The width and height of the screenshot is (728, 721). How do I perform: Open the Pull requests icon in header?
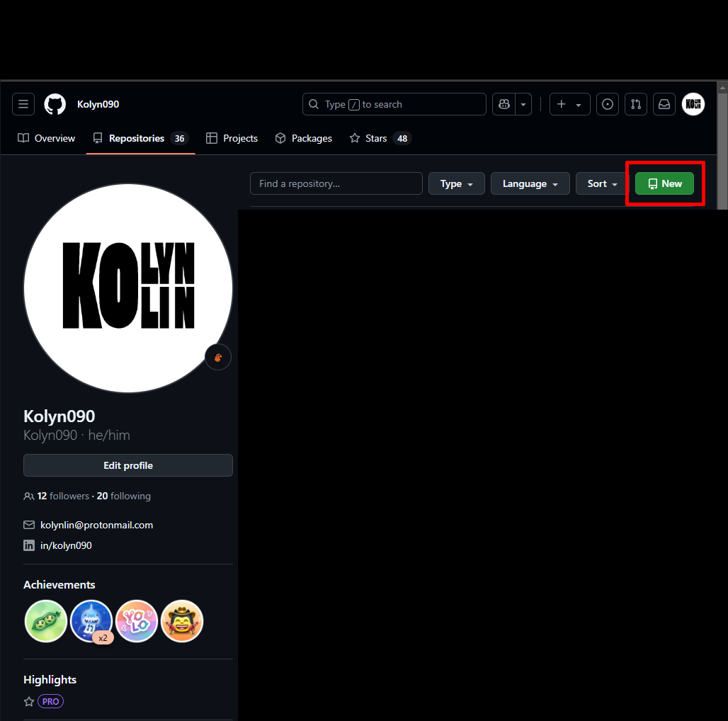[636, 104]
